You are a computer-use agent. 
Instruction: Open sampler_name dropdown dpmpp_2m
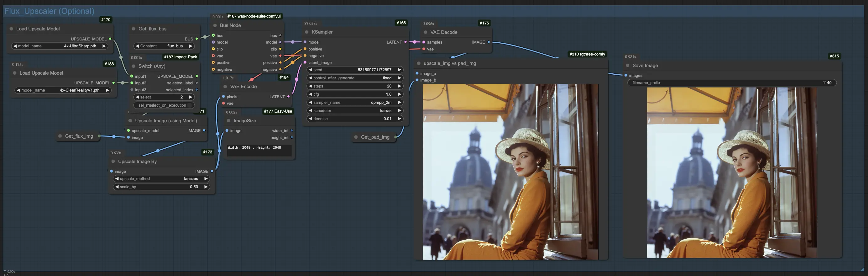pyautogui.click(x=355, y=102)
